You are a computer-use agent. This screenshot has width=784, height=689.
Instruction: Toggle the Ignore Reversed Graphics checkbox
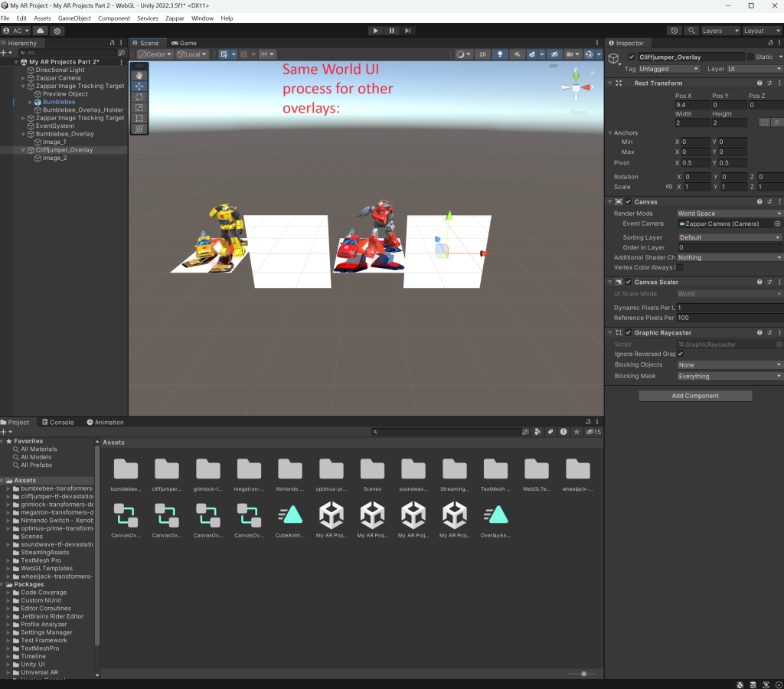point(680,354)
